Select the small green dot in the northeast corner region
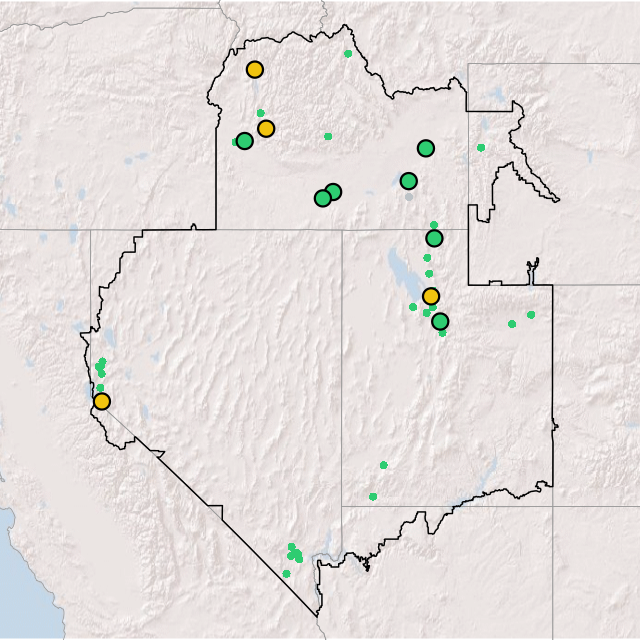 tap(481, 147)
